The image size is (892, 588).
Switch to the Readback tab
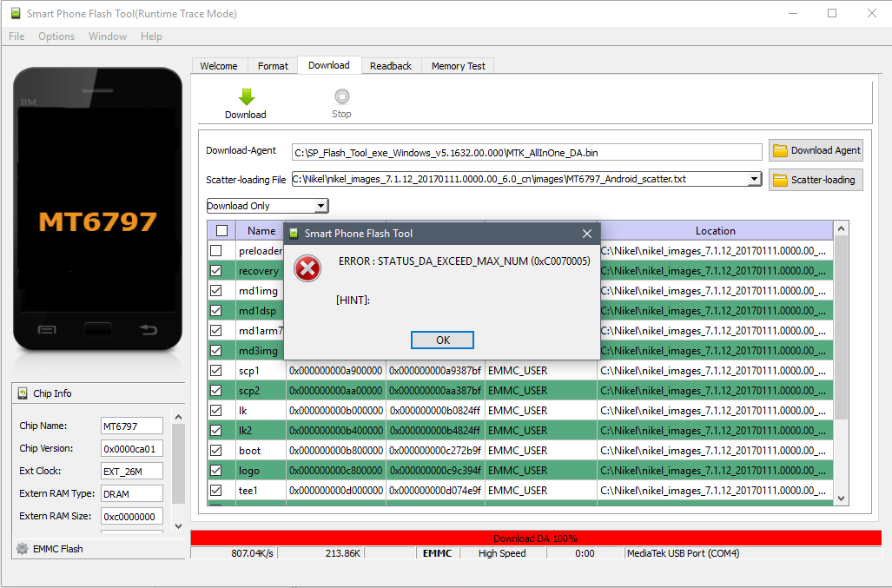[390, 66]
